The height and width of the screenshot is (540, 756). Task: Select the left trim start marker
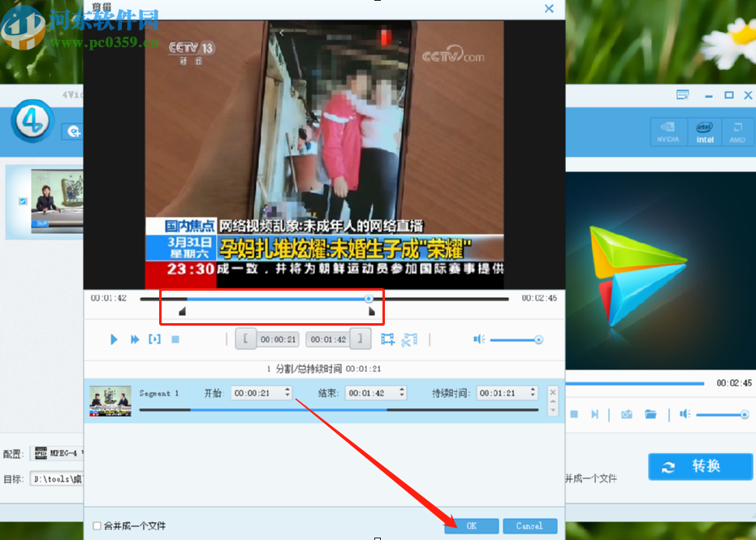182,312
